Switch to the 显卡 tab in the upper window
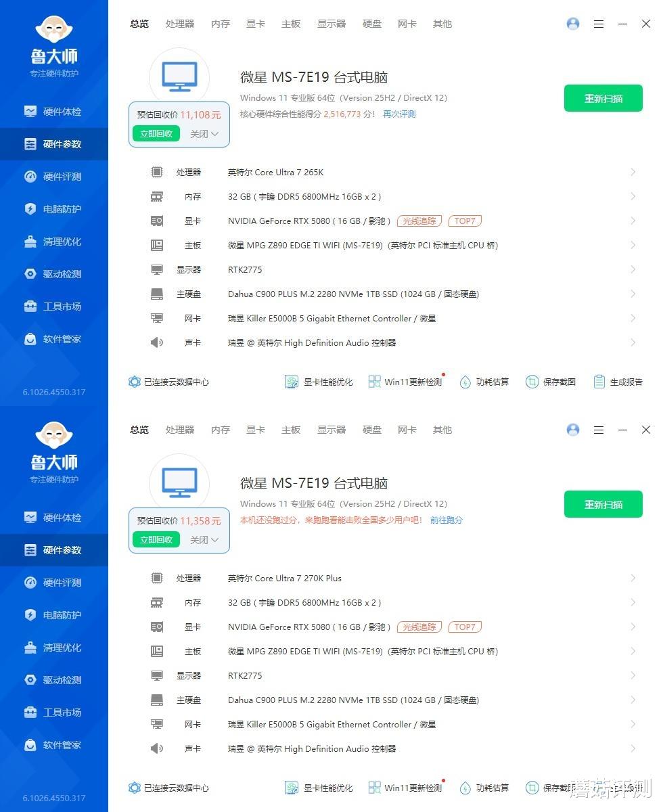Image resolution: width=663 pixels, height=812 pixels. point(256,24)
